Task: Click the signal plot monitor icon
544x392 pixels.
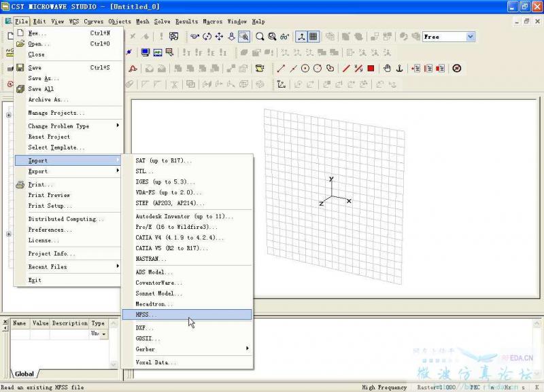Action: [158, 52]
